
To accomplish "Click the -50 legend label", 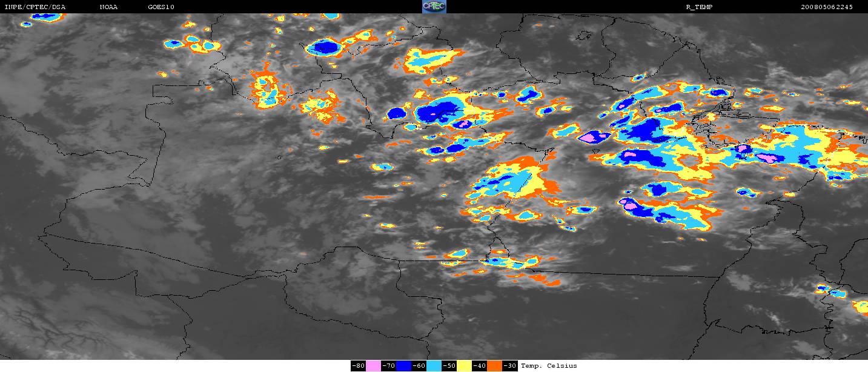I will pyautogui.click(x=449, y=366).
